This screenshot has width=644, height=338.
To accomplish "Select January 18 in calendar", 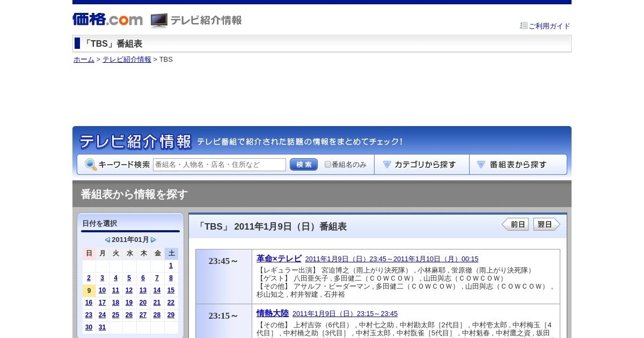I will click(116, 303).
